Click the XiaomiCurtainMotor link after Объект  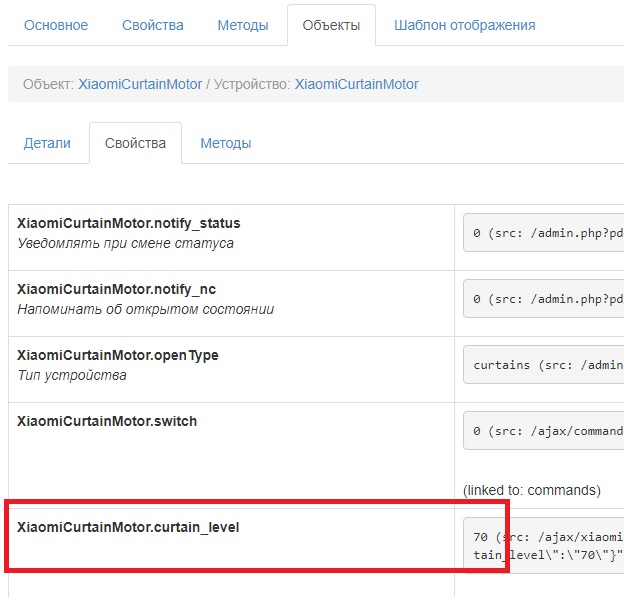[x=140, y=85]
